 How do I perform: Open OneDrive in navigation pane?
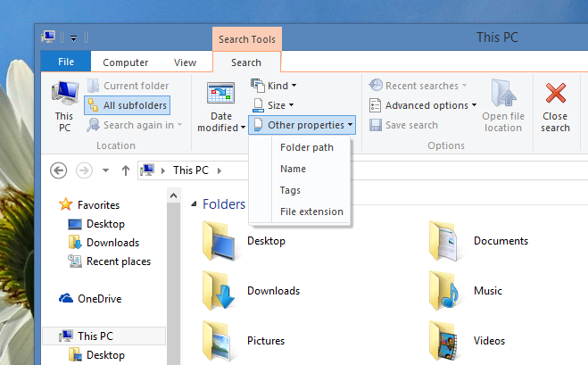(90, 299)
